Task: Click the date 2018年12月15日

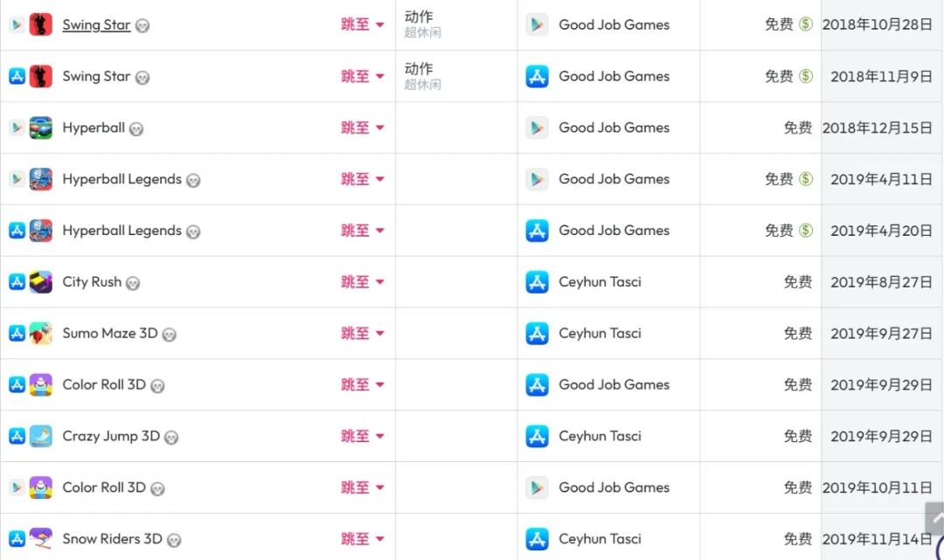Action: click(878, 128)
